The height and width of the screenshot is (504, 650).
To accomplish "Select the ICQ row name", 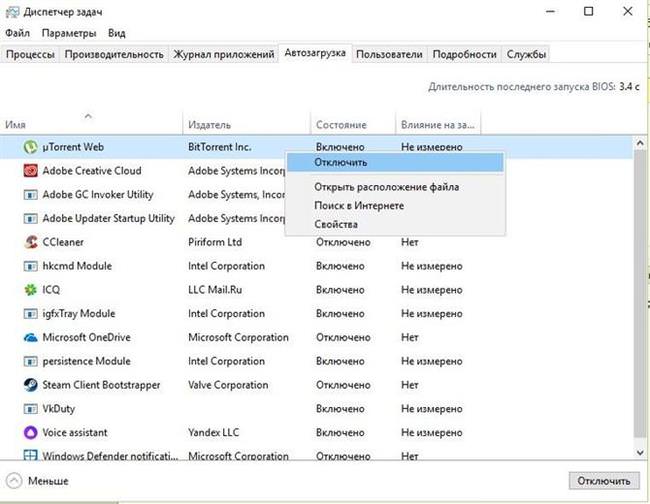I will click(51, 290).
